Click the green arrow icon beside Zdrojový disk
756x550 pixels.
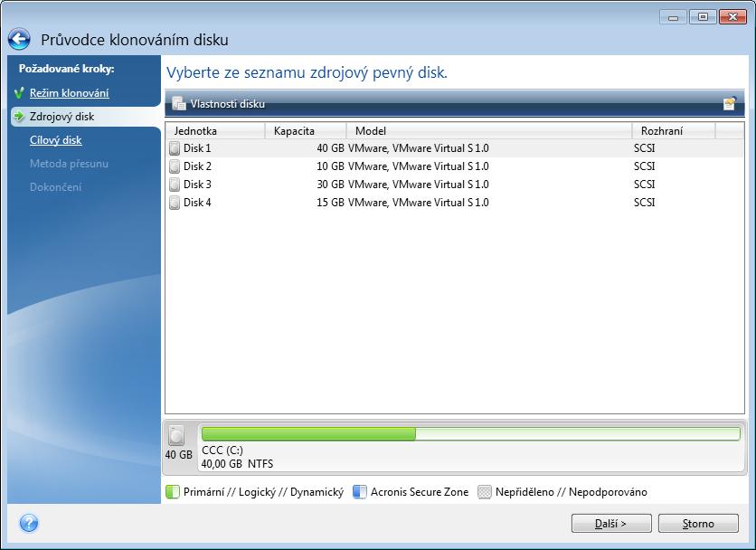coord(19,117)
